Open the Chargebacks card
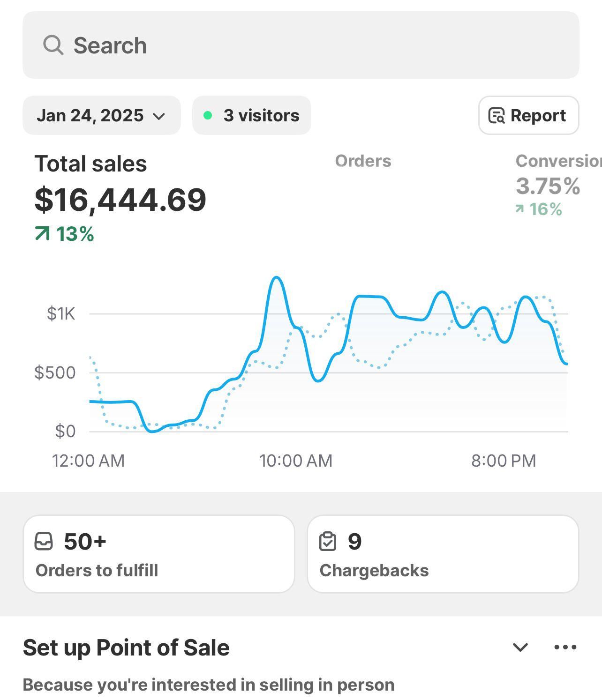This screenshot has height=700, width=602. pos(443,554)
